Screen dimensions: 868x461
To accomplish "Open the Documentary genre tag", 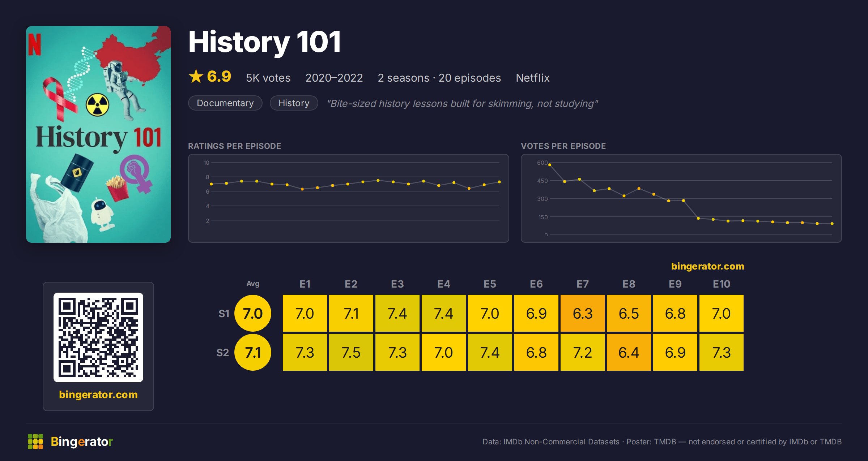I will 225,103.
